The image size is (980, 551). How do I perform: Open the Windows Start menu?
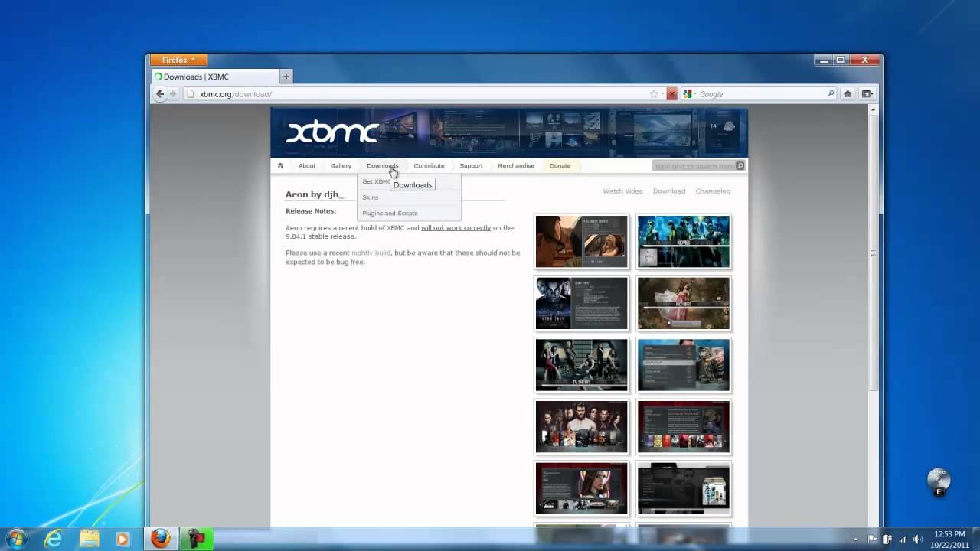click(x=16, y=539)
